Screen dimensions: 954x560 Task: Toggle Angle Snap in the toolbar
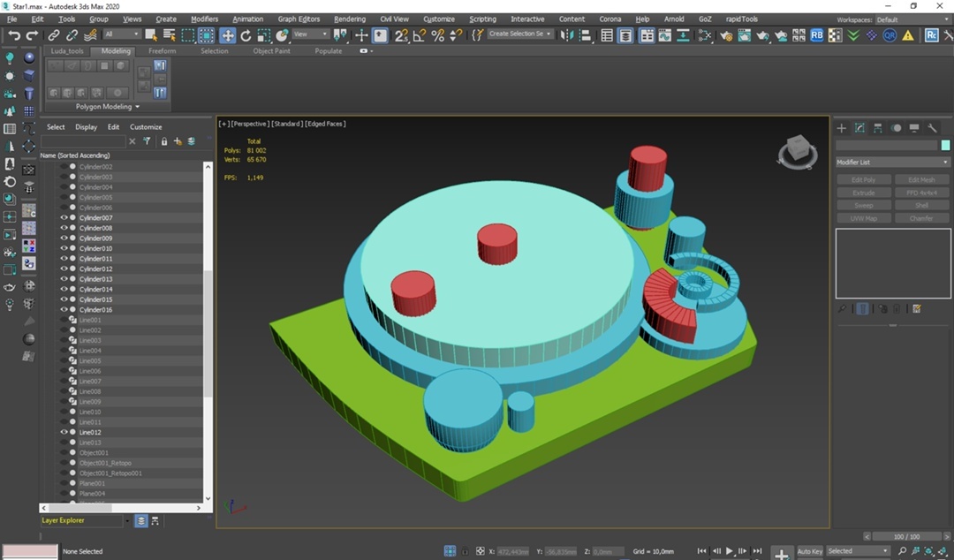click(420, 35)
